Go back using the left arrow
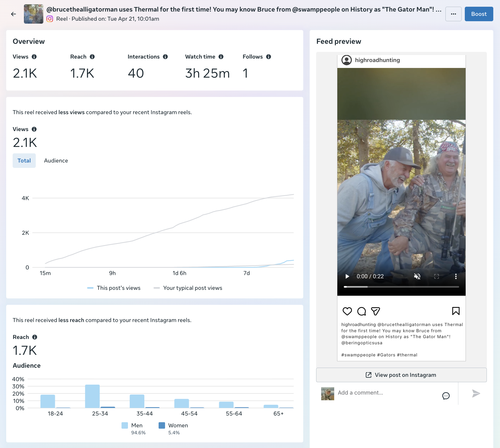Image resolution: width=500 pixels, height=448 pixels. (13, 14)
